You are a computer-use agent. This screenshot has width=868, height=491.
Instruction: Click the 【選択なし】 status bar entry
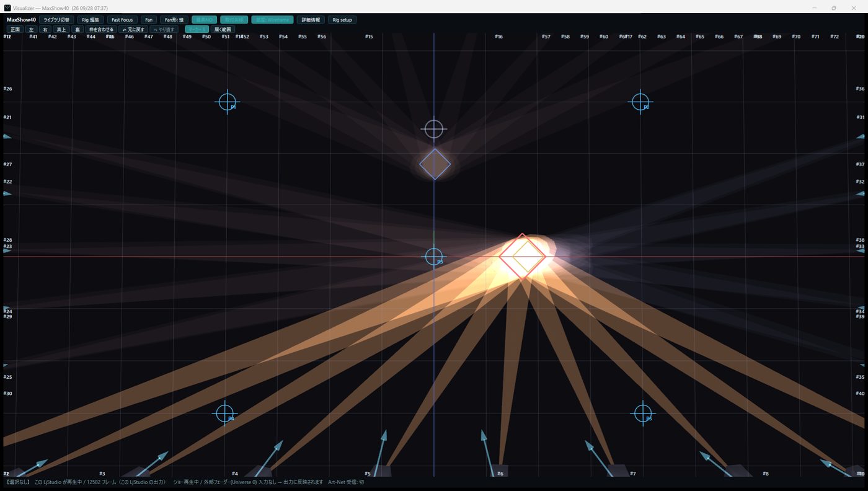18,482
